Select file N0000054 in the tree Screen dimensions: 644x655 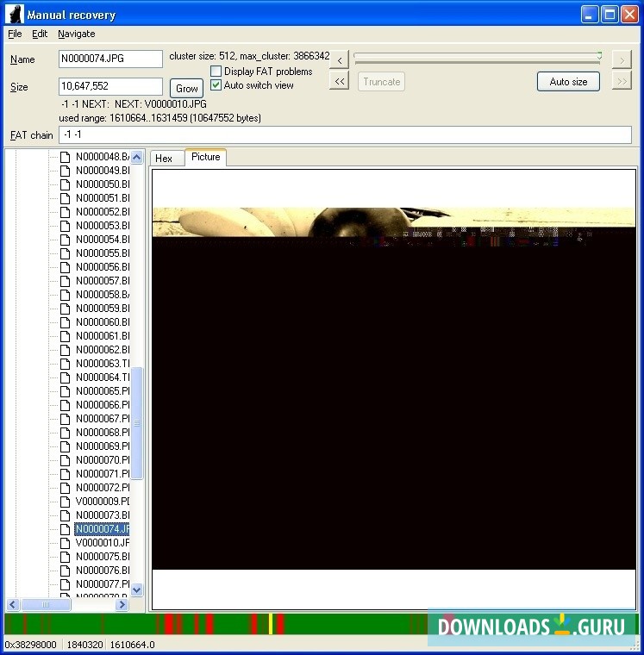103,240
